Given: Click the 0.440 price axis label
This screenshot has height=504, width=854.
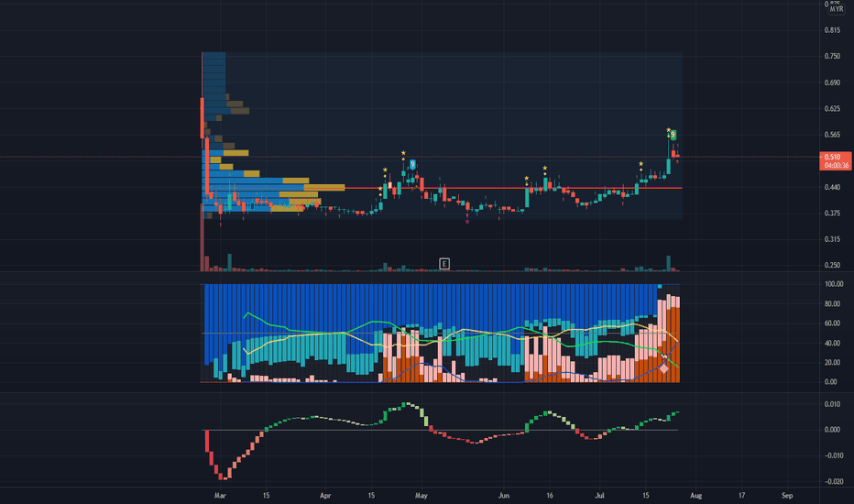Looking at the screenshot, I should [x=832, y=188].
